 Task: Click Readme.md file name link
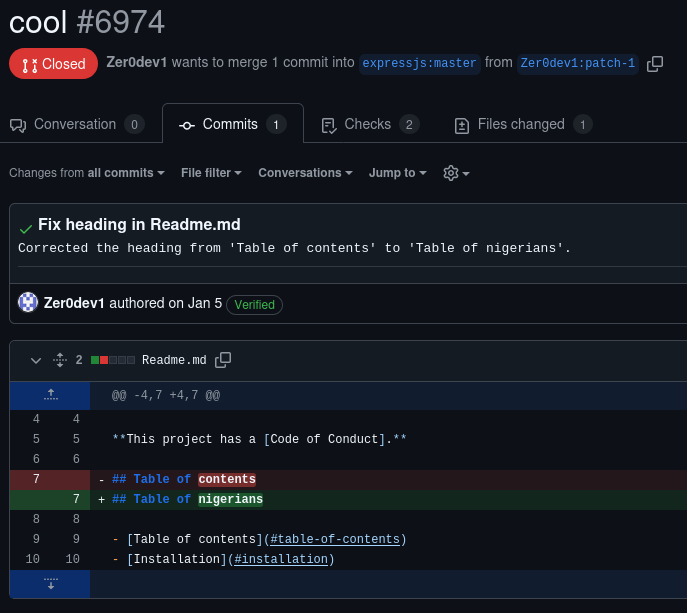174,360
